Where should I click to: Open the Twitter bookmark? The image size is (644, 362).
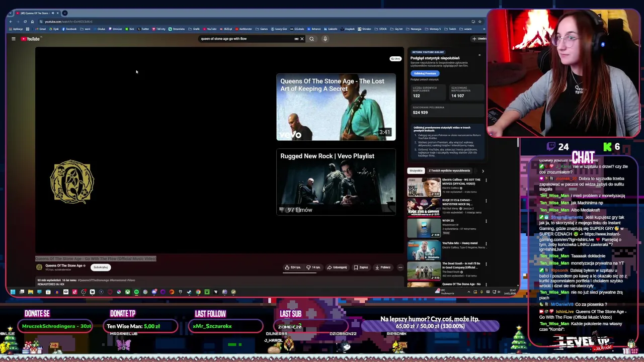pos(143,29)
